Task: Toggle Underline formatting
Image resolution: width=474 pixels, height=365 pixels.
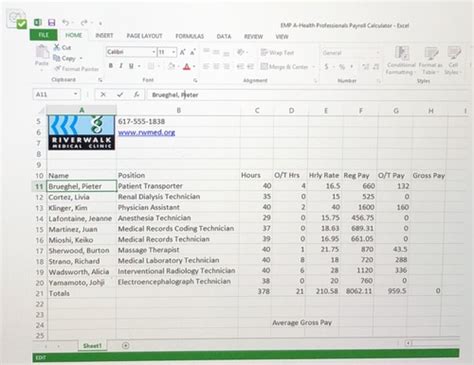Action: tap(131, 66)
